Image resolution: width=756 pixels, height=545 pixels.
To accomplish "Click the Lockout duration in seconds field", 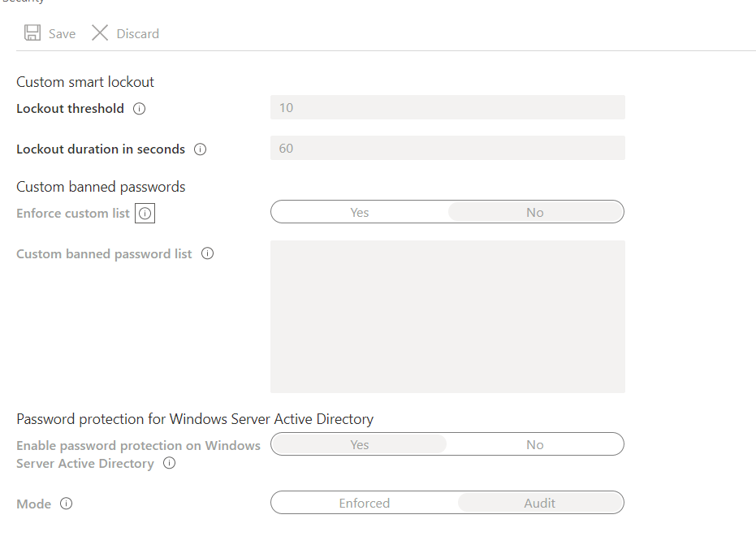I will coord(447,149).
